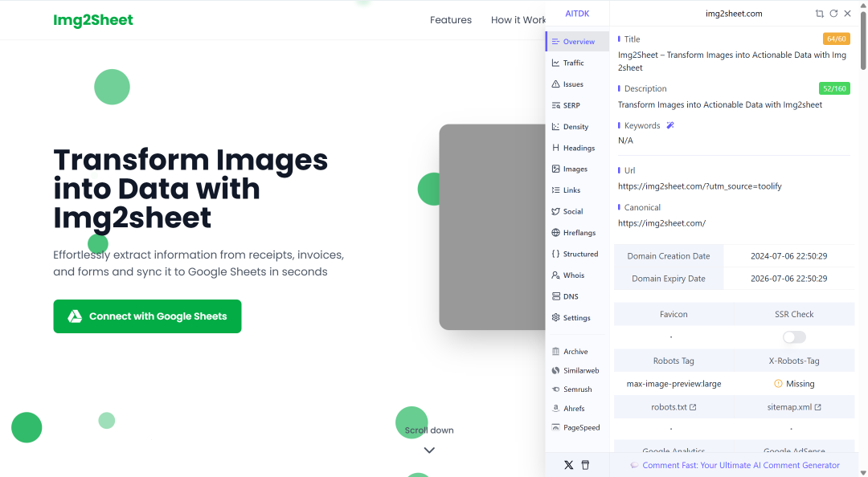Open PageSpeed for this site
Image resolution: width=868 pixels, height=477 pixels.
[x=577, y=427]
